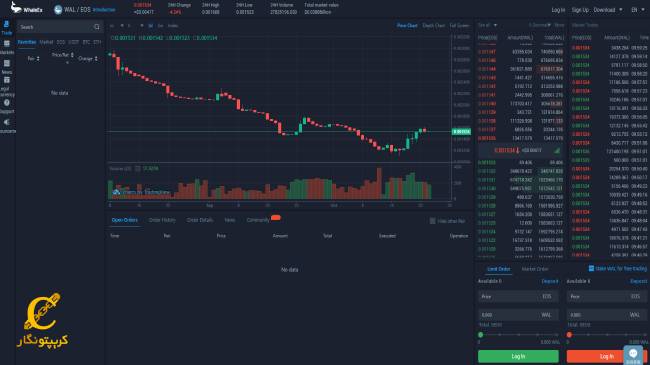650x365 pixels.
Task: Select the Open Orders tab
Action: click(124, 220)
